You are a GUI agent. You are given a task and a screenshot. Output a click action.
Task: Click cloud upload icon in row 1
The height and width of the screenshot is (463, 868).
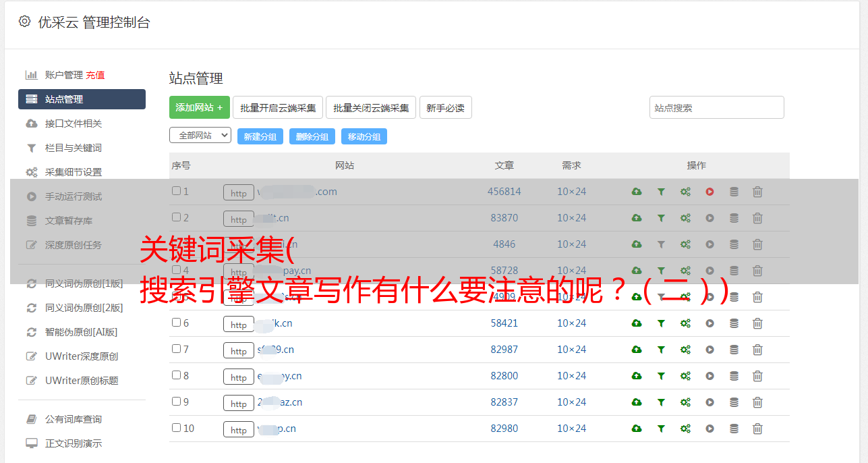(637, 192)
